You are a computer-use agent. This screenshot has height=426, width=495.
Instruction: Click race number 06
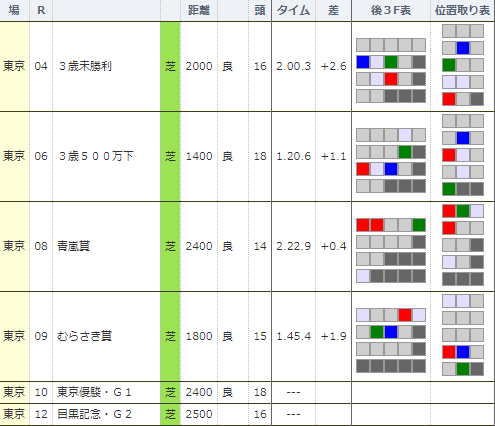(41, 156)
